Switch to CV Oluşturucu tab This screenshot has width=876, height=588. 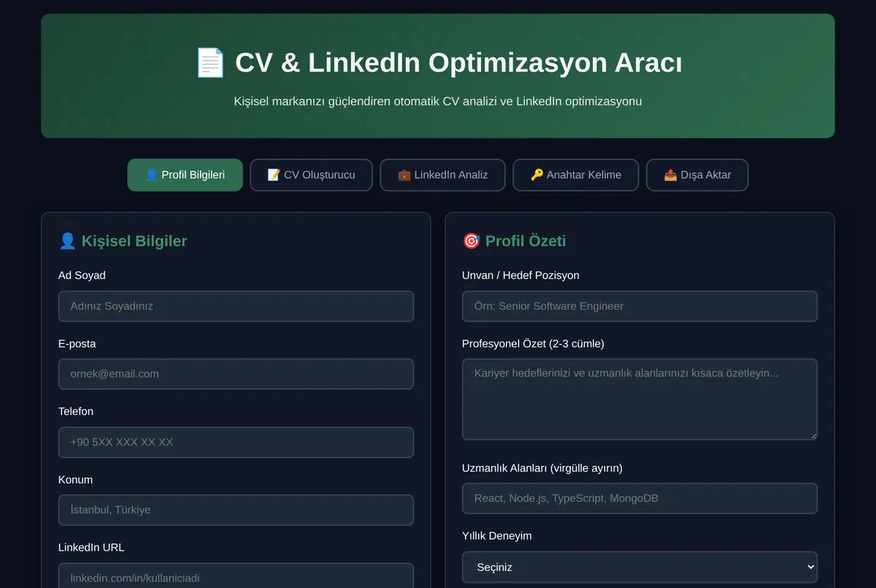(311, 175)
